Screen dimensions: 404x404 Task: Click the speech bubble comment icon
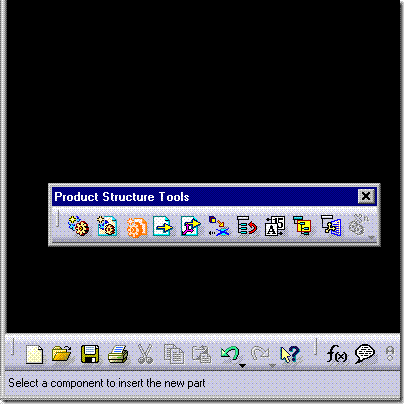[x=365, y=354]
